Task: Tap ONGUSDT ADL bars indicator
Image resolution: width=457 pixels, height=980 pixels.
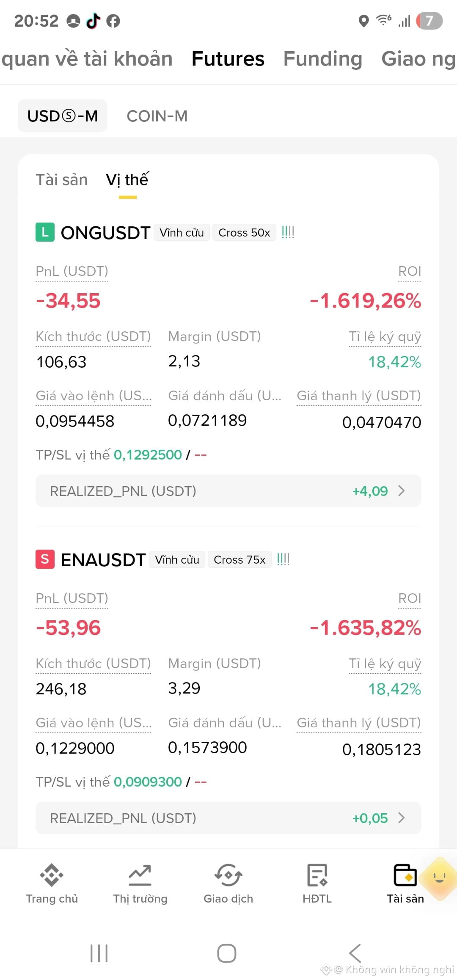Action: pyautogui.click(x=288, y=232)
